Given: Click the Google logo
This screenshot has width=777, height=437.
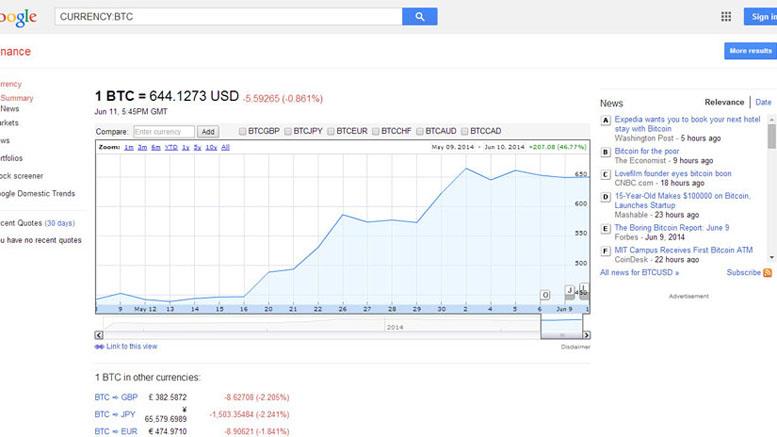Looking at the screenshot, I should tap(18, 18).
